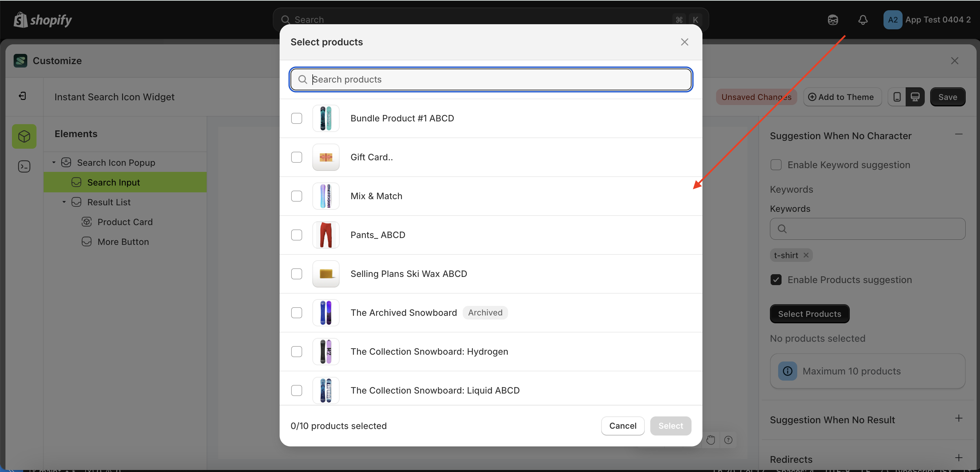Click the Shopify logo in the top bar
This screenshot has height=472, width=980.
tap(42, 20)
